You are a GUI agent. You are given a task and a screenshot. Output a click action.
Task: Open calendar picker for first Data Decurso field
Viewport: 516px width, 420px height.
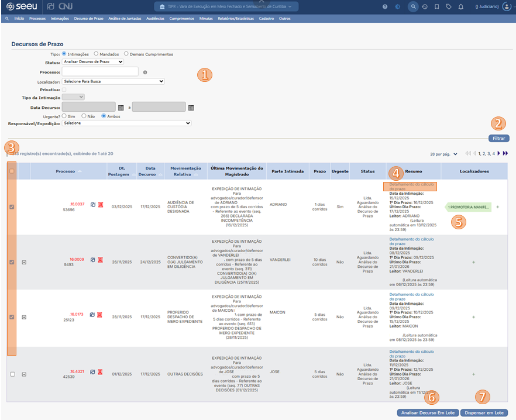121,107
